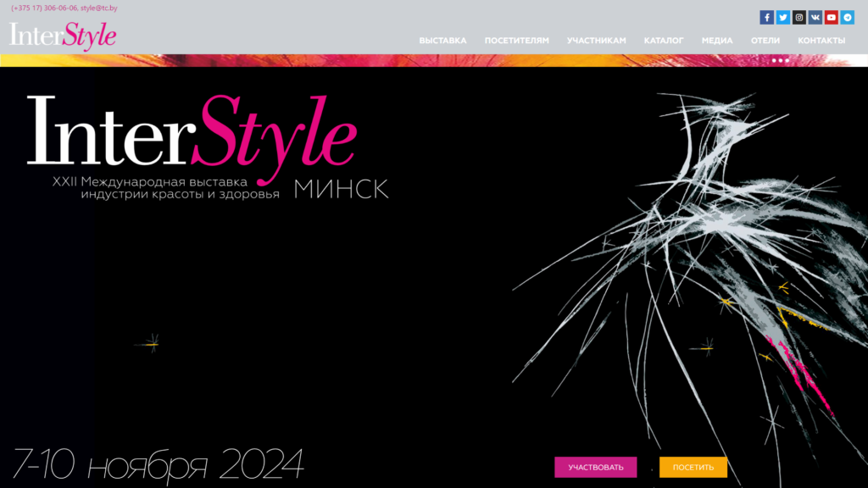The width and height of the screenshot is (868, 488).
Task: Open the YouTube social icon
Action: [831, 18]
